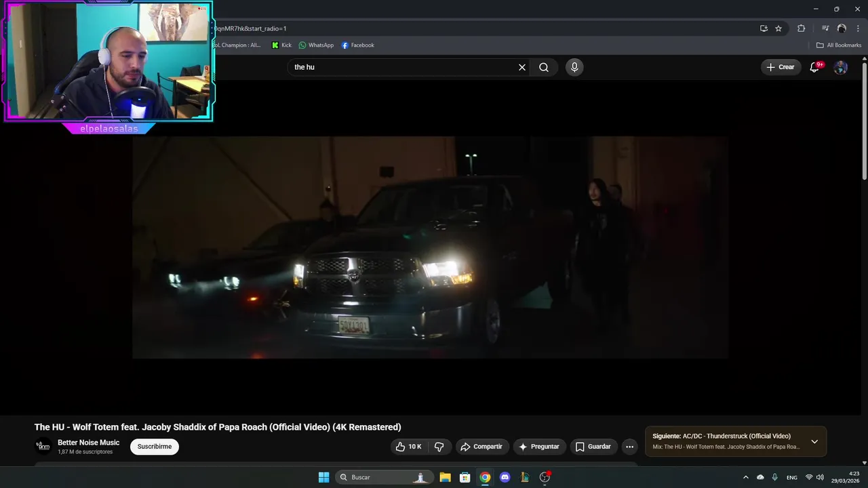Click the Preguntar ask button

pos(540,447)
